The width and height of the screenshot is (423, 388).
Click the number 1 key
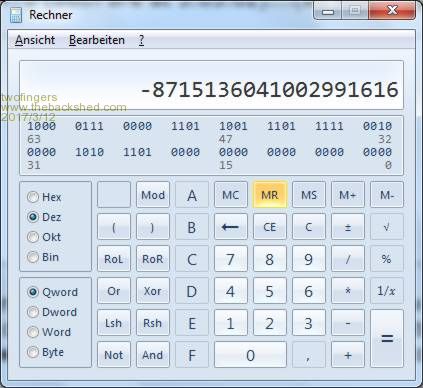tap(231, 323)
